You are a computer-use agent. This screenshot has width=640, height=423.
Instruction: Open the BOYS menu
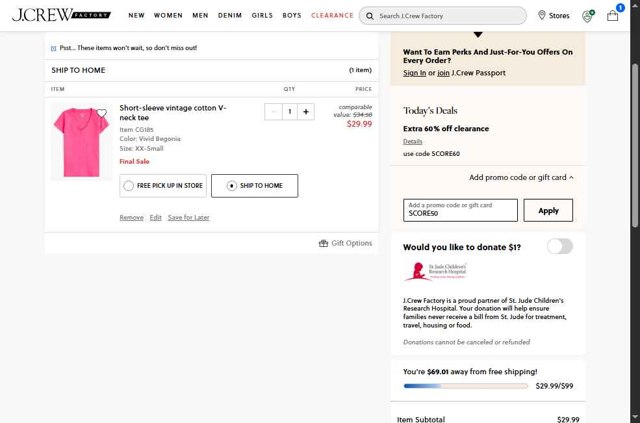pyautogui.click(x=292, y=16)
